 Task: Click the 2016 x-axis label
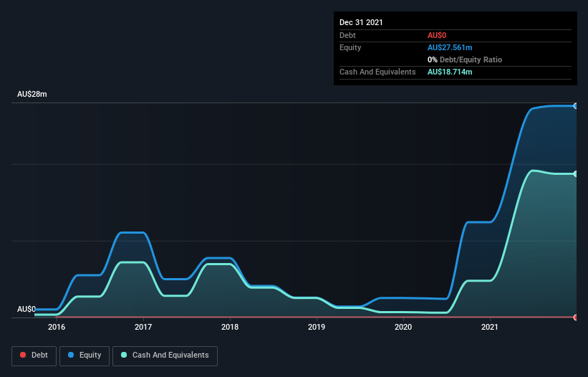point(57,327)
